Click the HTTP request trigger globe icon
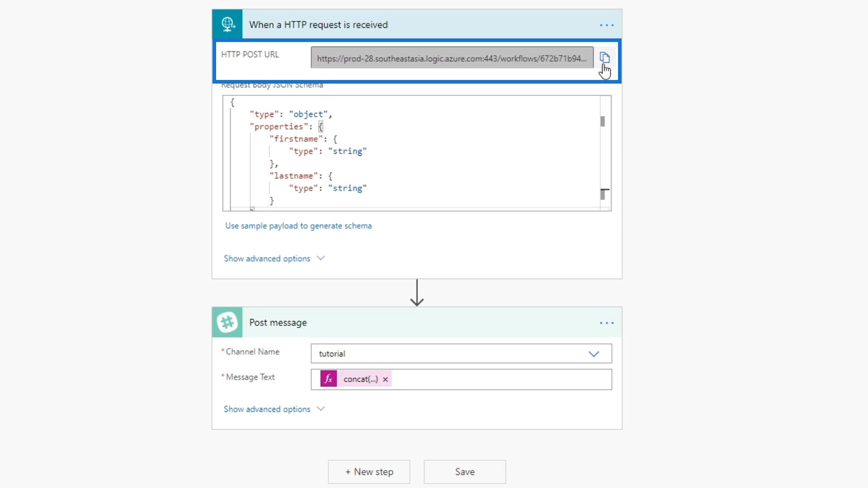Screen dimensions: 868x488 (227, 24)
